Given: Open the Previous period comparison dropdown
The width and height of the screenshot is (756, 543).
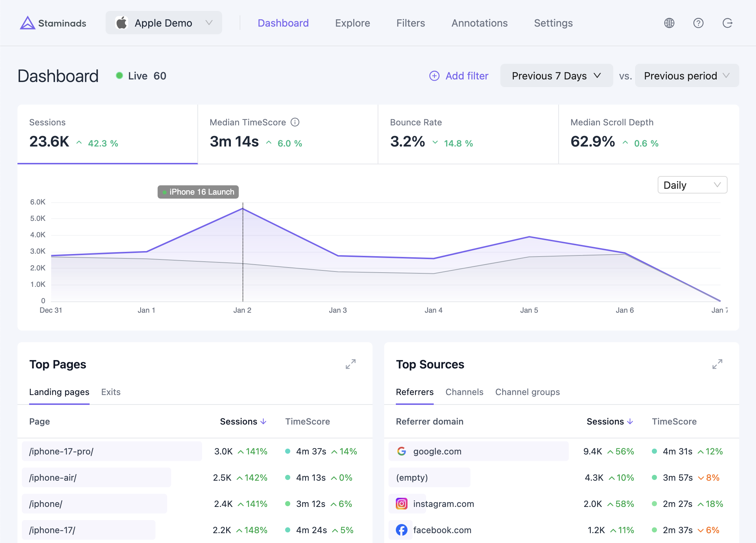Looking at the screenshot, I should tap(687, 75).
